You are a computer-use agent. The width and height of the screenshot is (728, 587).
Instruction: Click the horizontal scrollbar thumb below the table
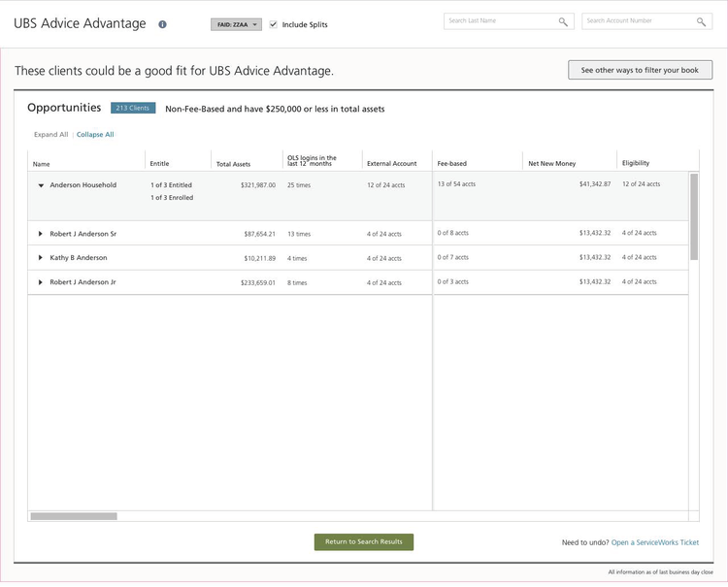[74, 516]
